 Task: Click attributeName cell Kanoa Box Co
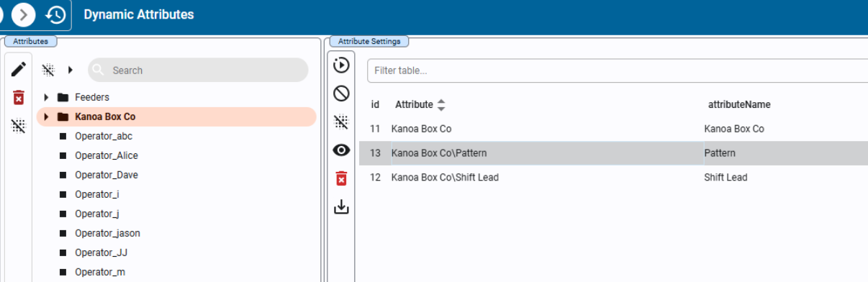click(734, 129)
